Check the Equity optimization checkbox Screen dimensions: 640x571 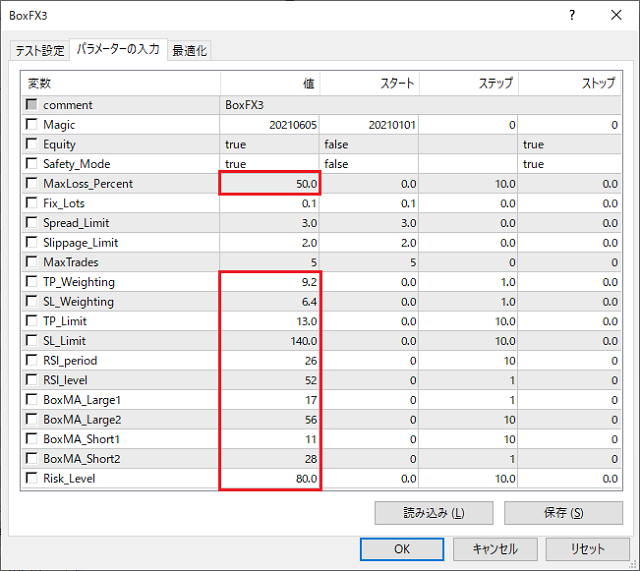[x=31, y=143]
